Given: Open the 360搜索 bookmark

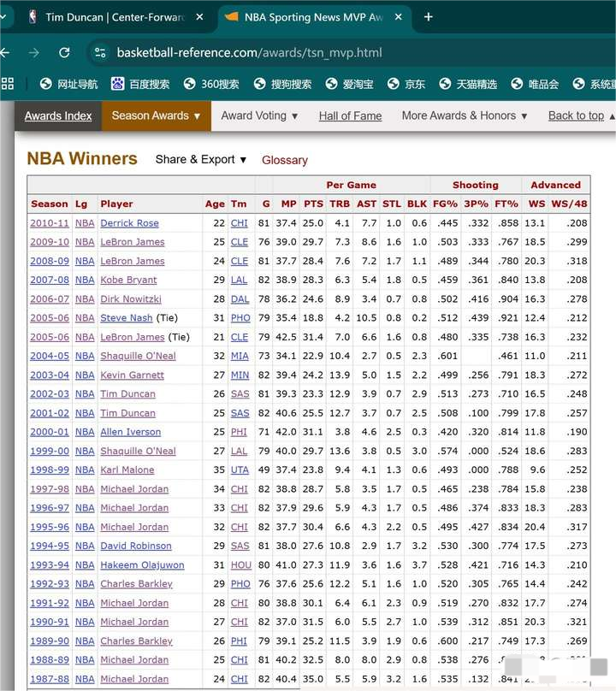Looking at the screenshot, I should [x=211, y=84].
